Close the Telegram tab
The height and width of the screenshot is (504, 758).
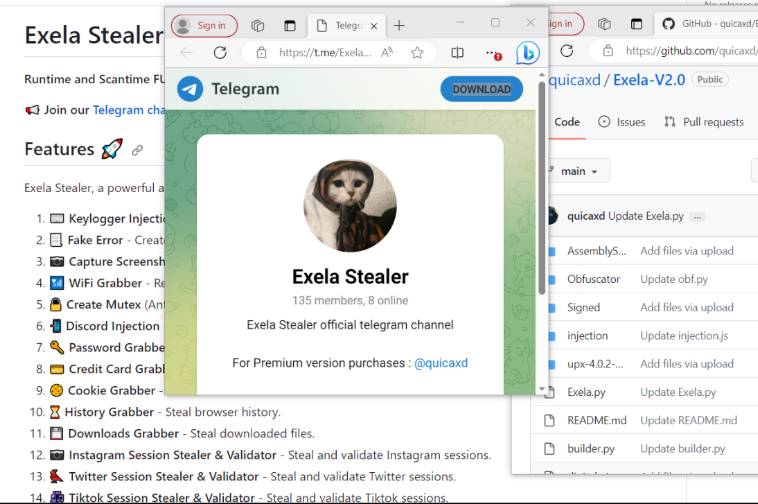click(374, 26)
